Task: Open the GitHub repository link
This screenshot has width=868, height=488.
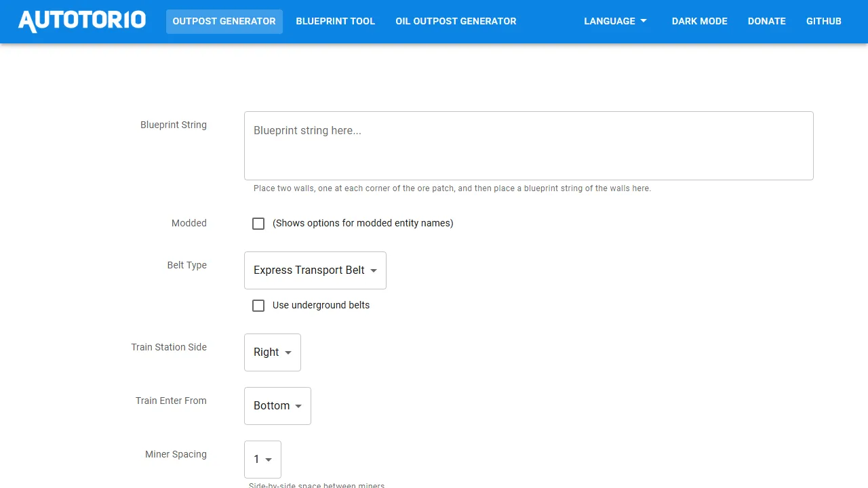Action: pos(823,21)
